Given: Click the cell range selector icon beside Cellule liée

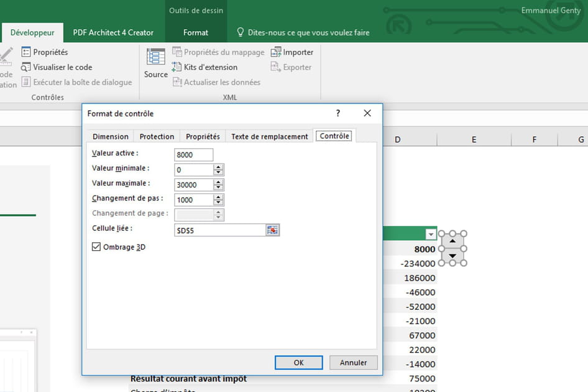Looking at the screenshot, I should tap(273, 230).
